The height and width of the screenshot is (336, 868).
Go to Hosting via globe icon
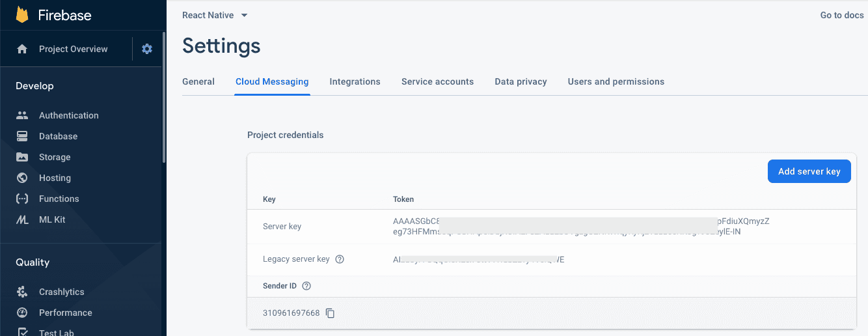[22, 178]
